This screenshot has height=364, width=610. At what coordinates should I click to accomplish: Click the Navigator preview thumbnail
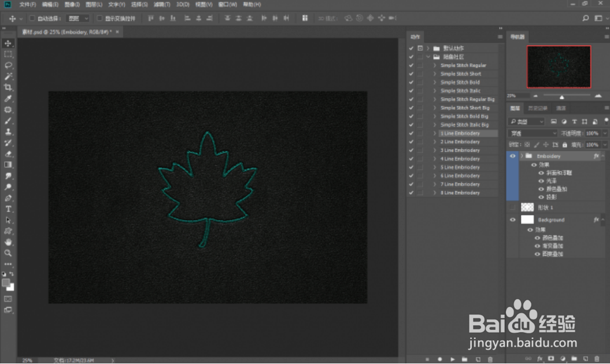(x=559, y=66)
